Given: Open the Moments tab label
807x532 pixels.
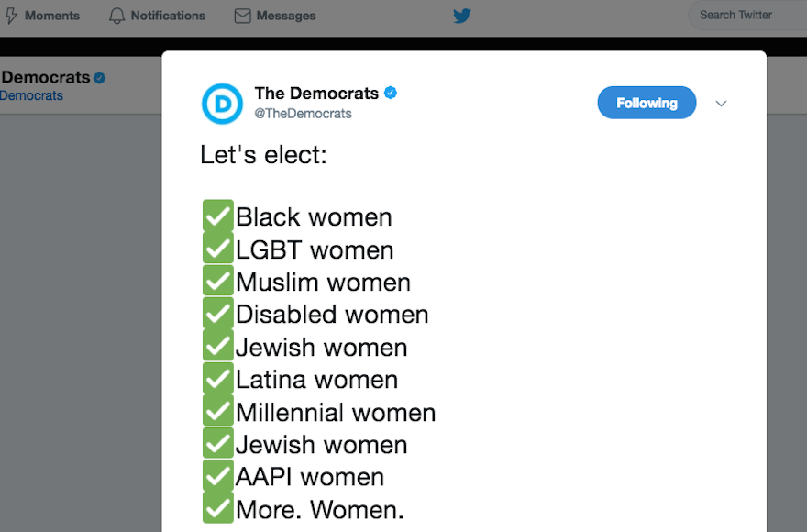Looking at the screenshot, I should [x=52, y=16].
